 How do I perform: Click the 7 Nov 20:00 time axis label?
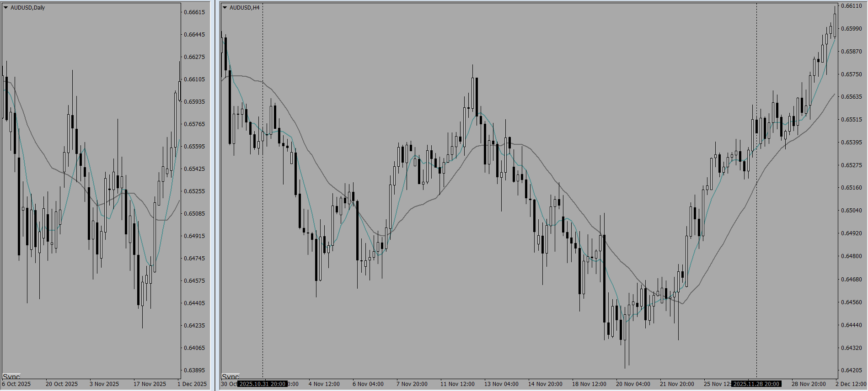412,384
